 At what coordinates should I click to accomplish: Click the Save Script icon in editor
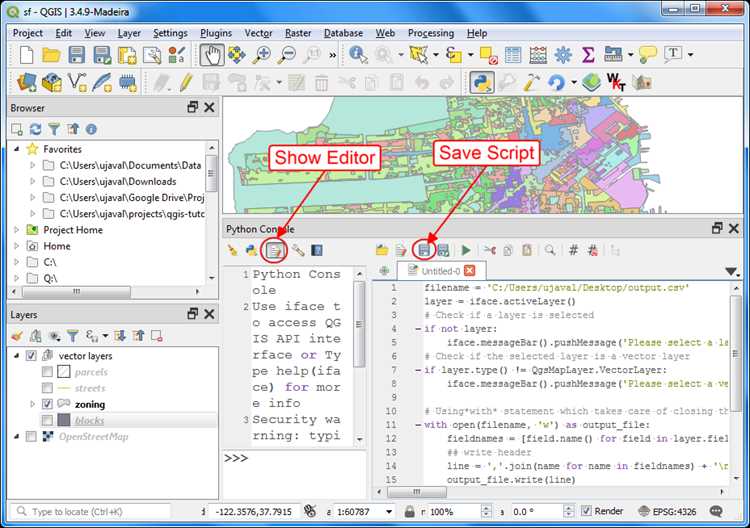pos(424,250)
